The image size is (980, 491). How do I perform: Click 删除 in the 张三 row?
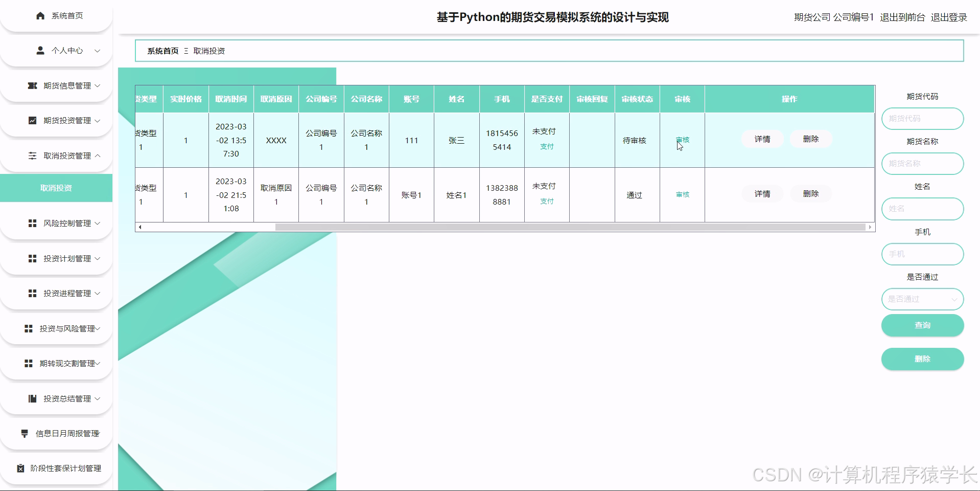click(x=811, y=139)
